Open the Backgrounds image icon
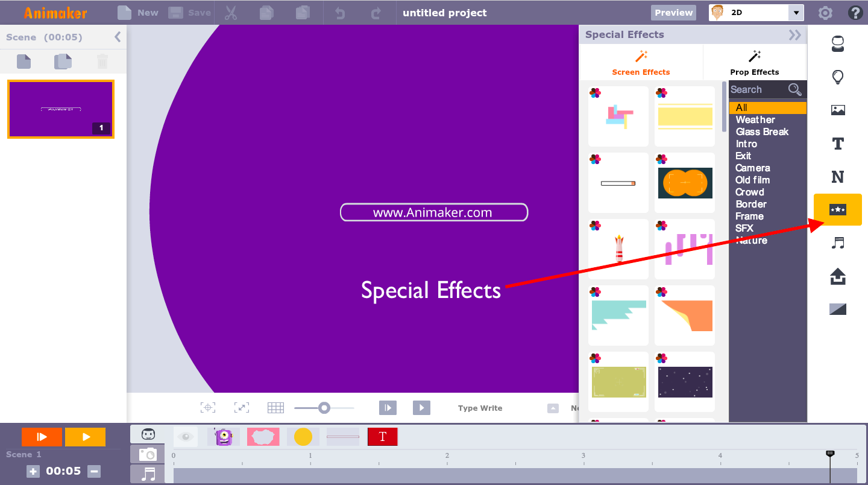Screen dimensions: 868x485 click(837, 110)
